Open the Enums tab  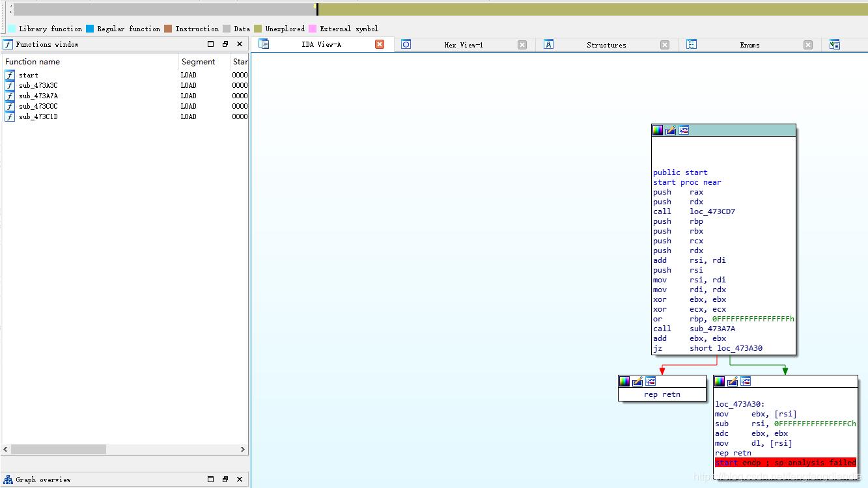point(749,45)
